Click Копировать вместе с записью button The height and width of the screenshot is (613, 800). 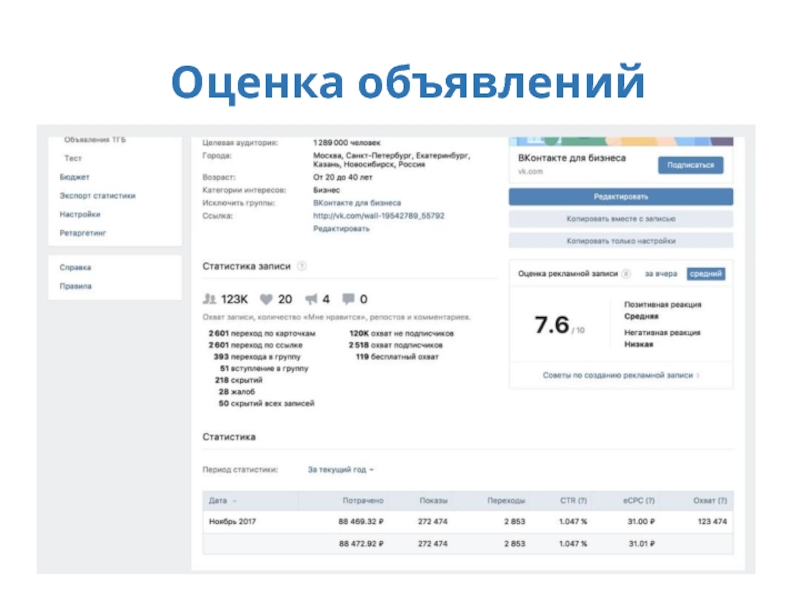(620, 218)
